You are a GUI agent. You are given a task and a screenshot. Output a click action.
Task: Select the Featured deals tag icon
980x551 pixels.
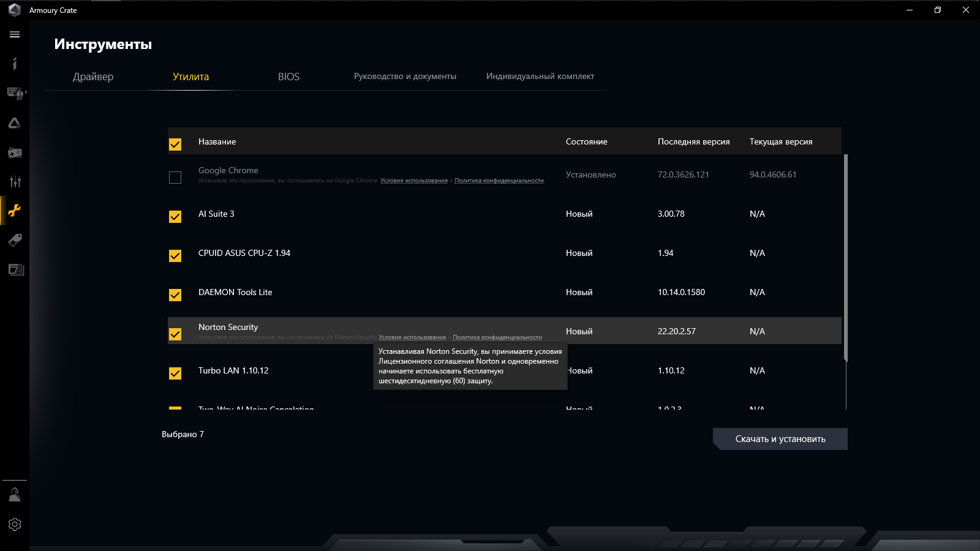click(15, 240)
